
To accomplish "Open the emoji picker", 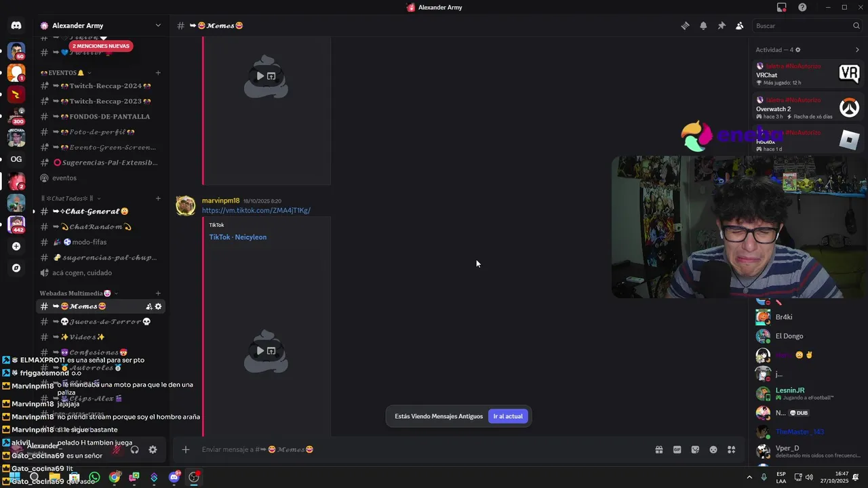I will 713,449.
